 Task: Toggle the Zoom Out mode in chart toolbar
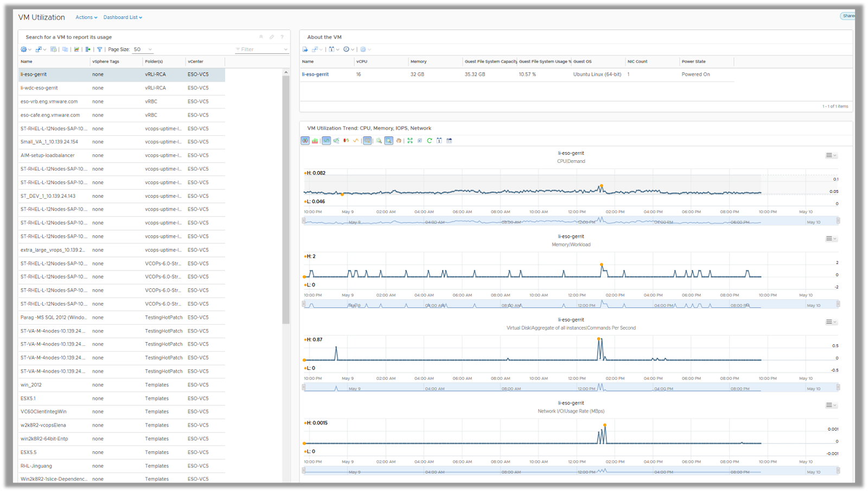click(367, 141)
